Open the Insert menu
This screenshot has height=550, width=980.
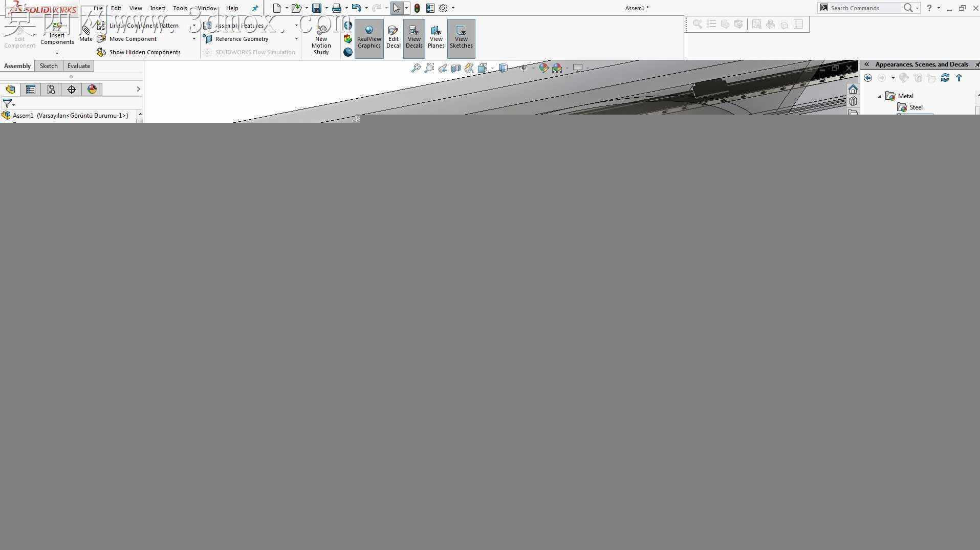tap(158, 8)
